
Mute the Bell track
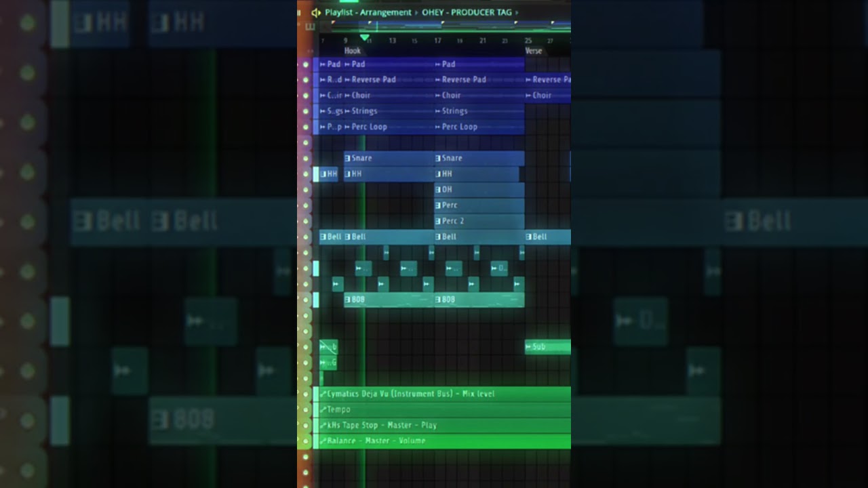[306, 237]
